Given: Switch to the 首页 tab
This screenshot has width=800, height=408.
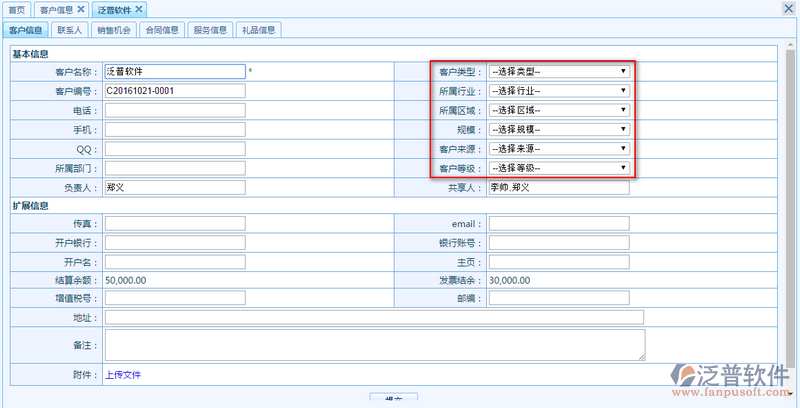Looking at the screenshot, I should tap(17, 10).
